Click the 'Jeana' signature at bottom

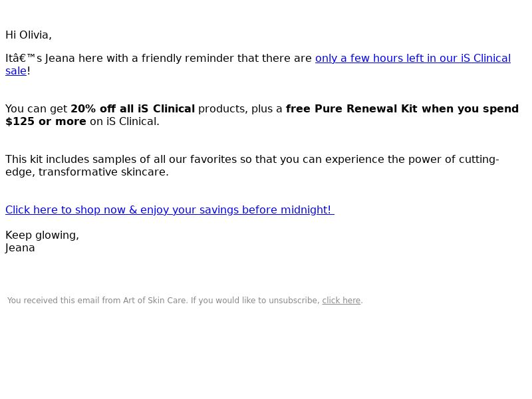[20, 248]
